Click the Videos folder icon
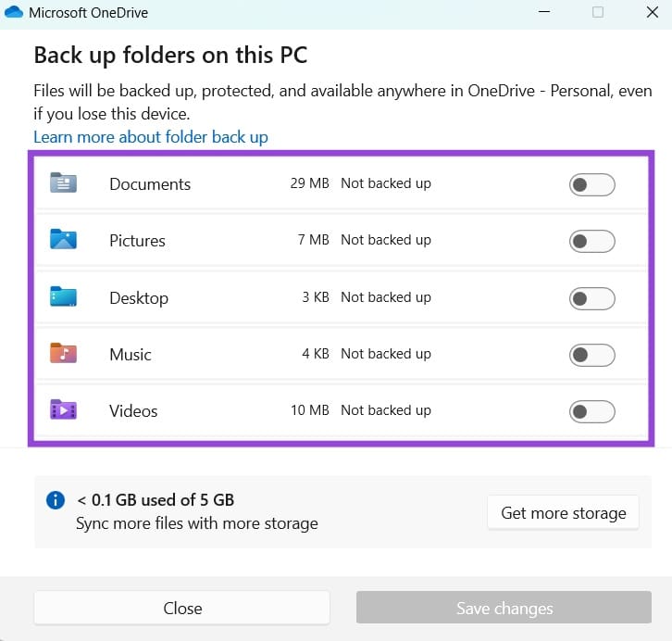The image size is (672, 641). pyautogui.click(x=63, y=410)
